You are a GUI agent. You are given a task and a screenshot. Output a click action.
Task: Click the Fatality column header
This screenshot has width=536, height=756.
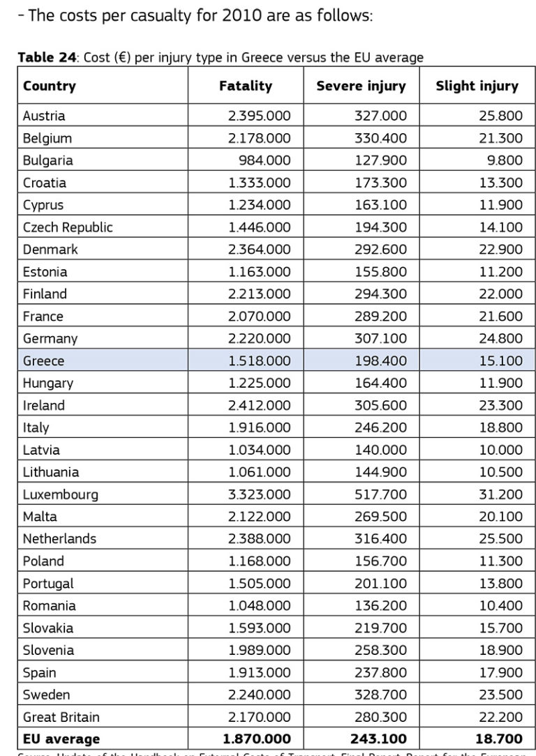pyautogui.click(x=246, y=86)
